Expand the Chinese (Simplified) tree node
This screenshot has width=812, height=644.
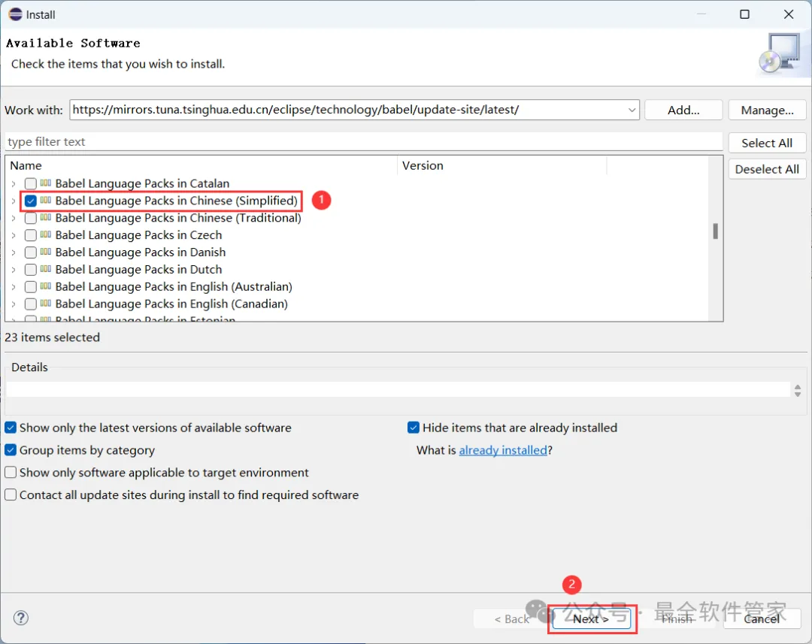coord(14,201)
